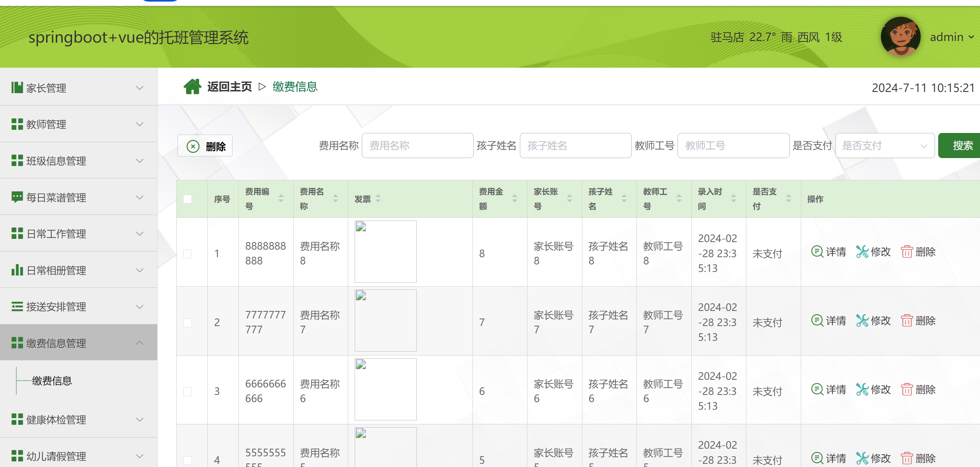The width and height of the screenshot is (980, 467).
Task: Click the 接送安排管理 list icon
Action: tap(17, 307)
